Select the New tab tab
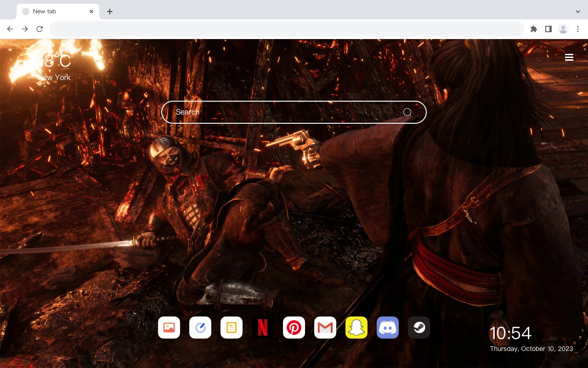Image resolution: width=588 pixels, height=368 pixels. click(58, 11)
